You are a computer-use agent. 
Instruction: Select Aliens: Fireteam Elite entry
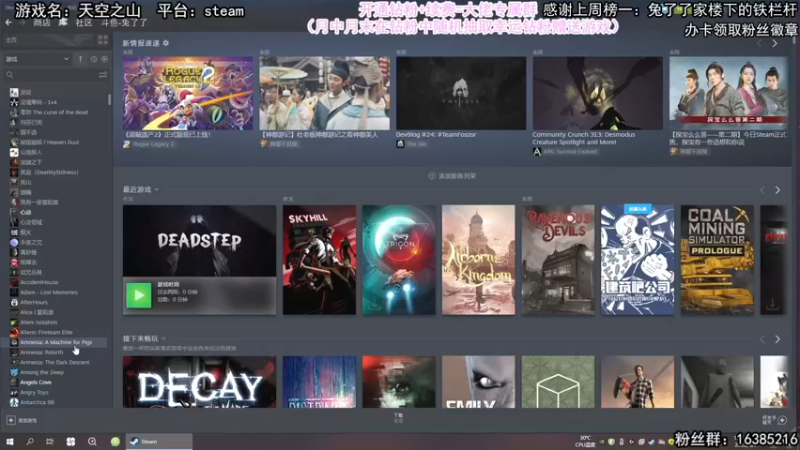coord(46,332)
